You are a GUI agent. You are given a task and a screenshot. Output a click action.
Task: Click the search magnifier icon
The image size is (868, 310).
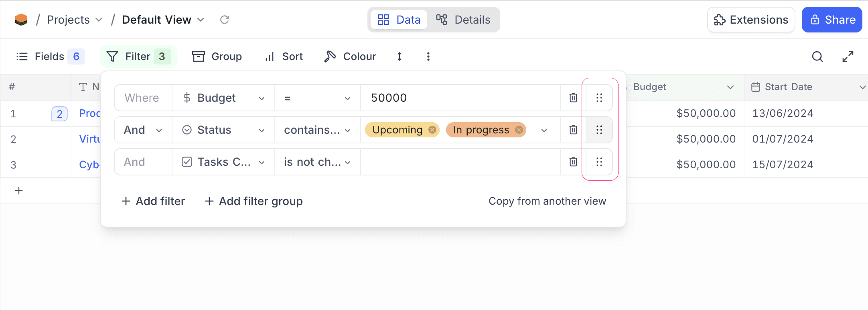817,56
